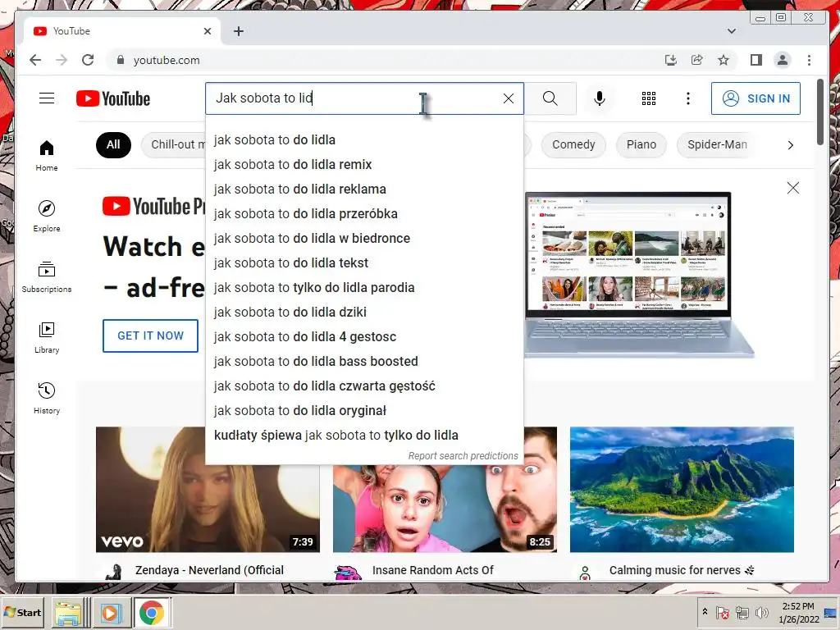Image resolution: width=840 pixels, height=630 pixels.
Task: Open File Explorer from the taskbar
Action: point(69,613)
